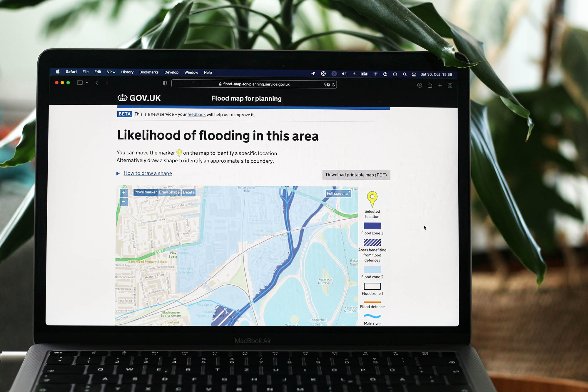Click the Move marker tool button
The height and width of the screenshot is (392, 588).
click(145, 192)
